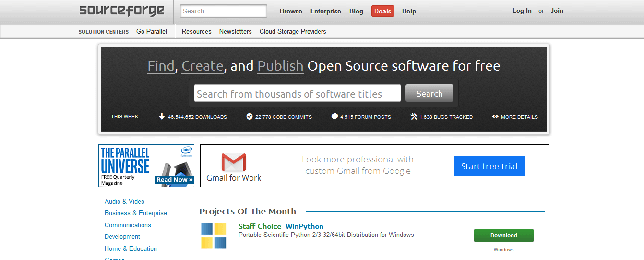Go to the Blog page
Viewport: 644px width, 260px height.
(356, 11)
